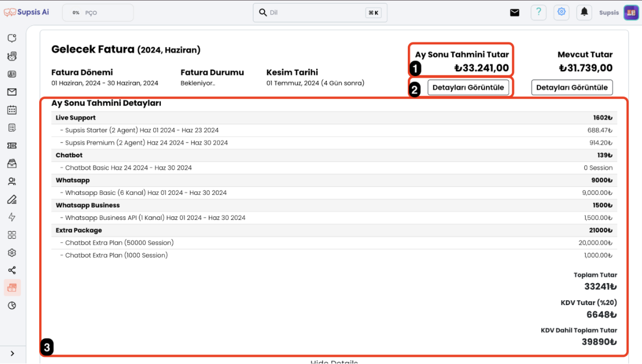642x364 pixels.
Task: Click the Supsis Ai logo
Action: 27,12
